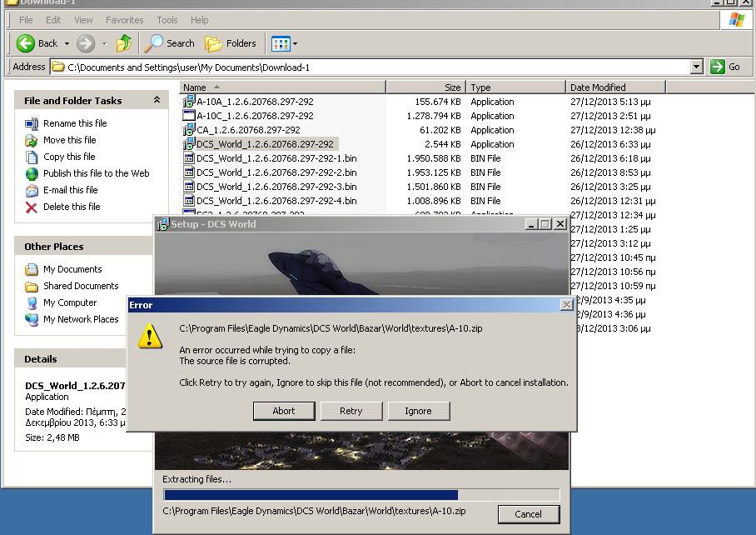Go up one folder level icon
Screen dimensions: 756x535
(x=124, y=43)
